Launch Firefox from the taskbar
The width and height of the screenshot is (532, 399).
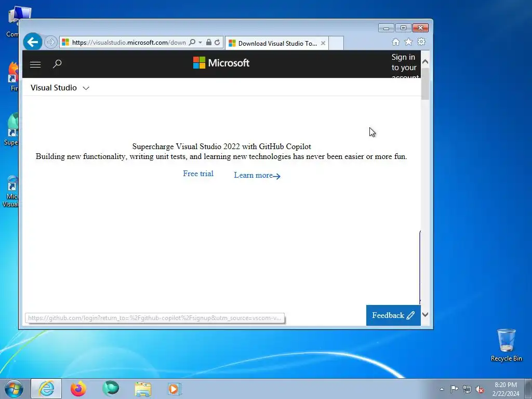pos(78,389)
